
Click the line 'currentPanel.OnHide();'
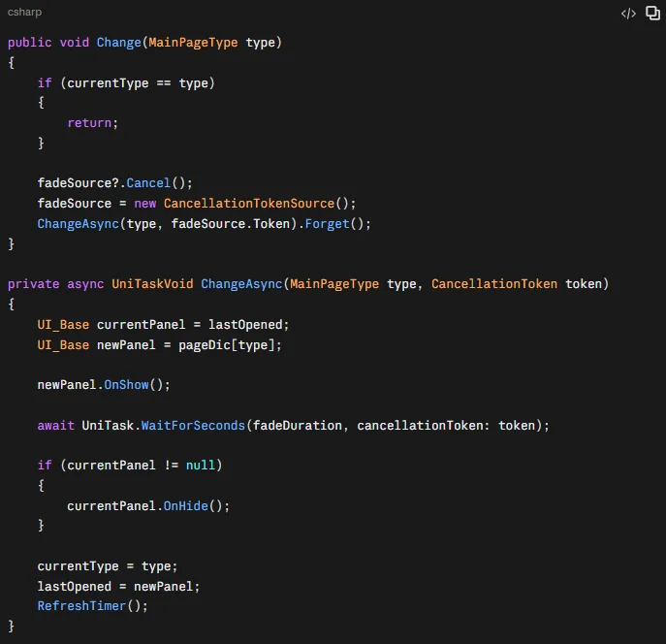[148, 506]
